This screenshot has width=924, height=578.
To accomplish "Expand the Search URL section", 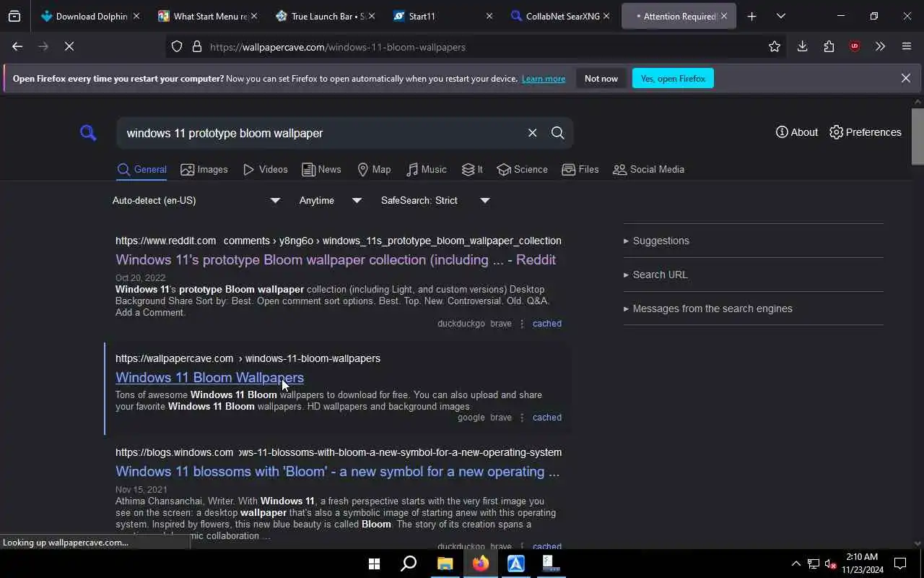I will pos(655,275).
